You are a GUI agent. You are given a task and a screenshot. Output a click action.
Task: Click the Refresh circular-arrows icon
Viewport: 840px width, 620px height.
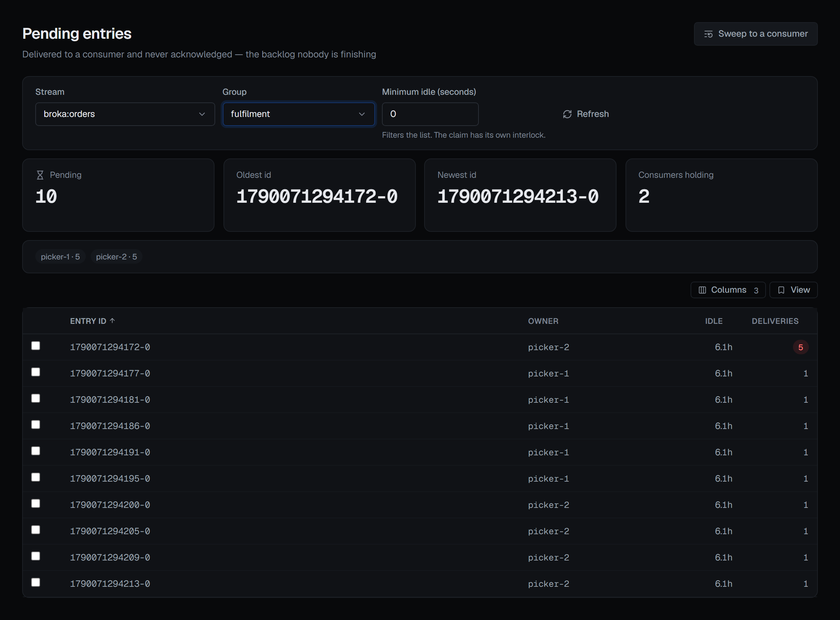click(567, 114)
